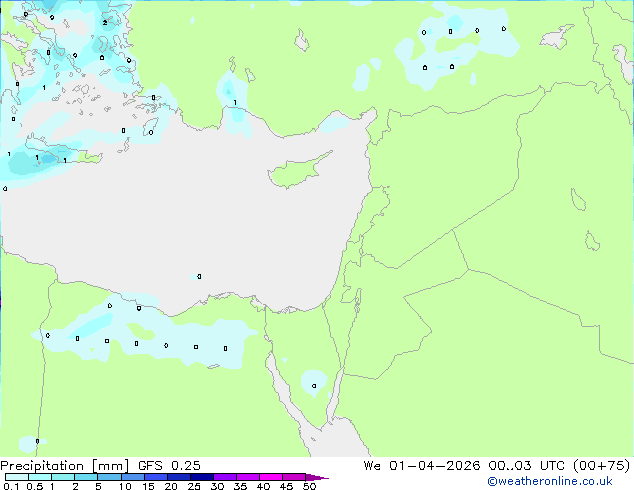Screen dimensions: 634x490
Task: Click the '15' legend scale label
Action: coord(148,486)
